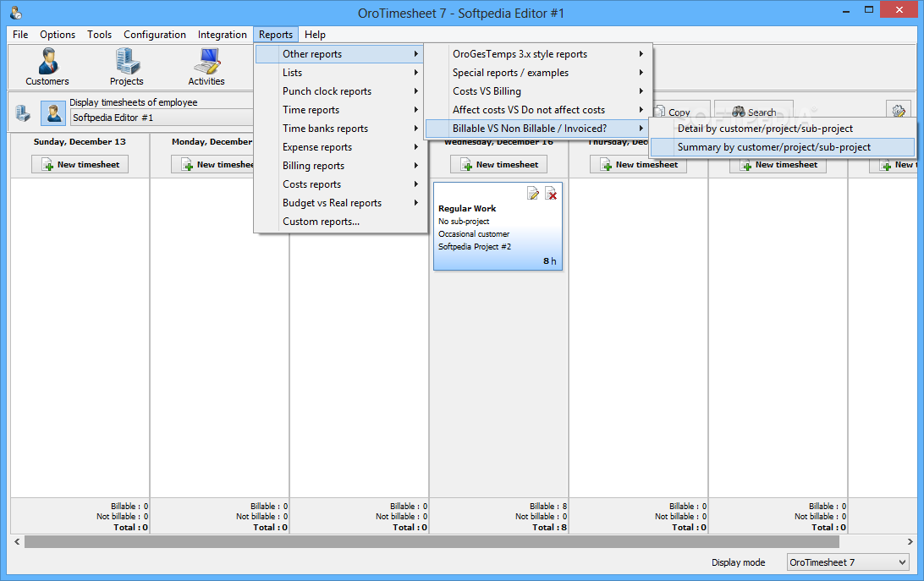Screen dimensions: 924x581
Task: Select the company building view icon
Action: pos(23,112)
